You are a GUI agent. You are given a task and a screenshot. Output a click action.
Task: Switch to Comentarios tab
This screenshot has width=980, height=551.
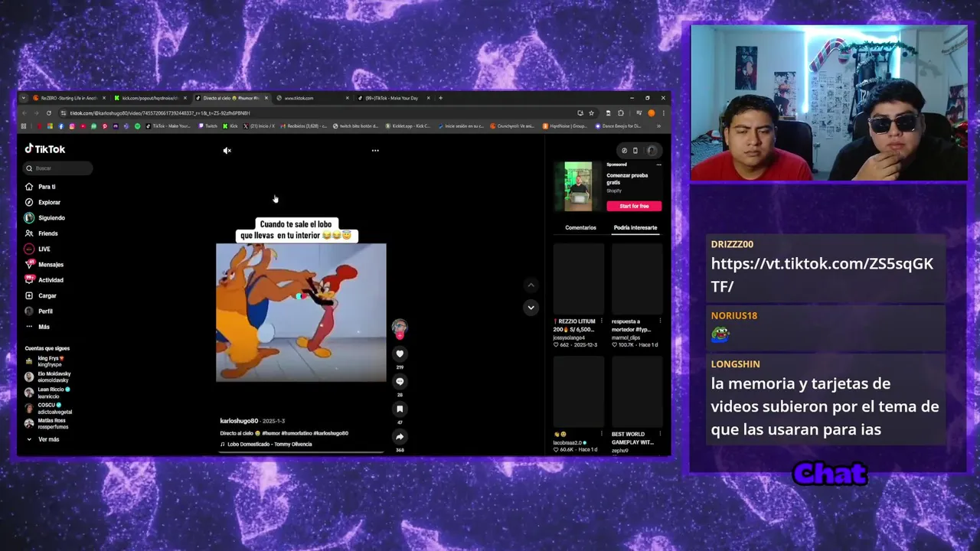(x=580, y=227)
